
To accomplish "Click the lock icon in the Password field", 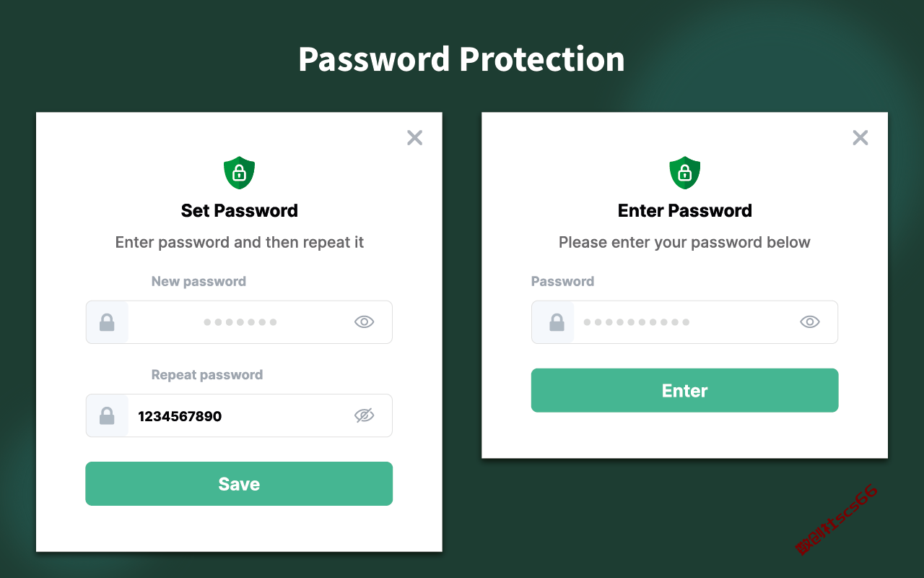I will (x=557, y=322).
